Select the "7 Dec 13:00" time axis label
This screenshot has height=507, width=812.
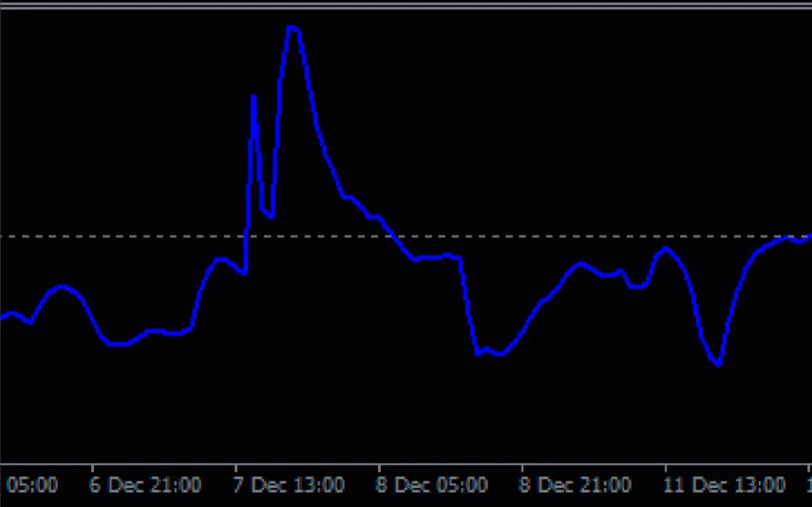(289, 485)
